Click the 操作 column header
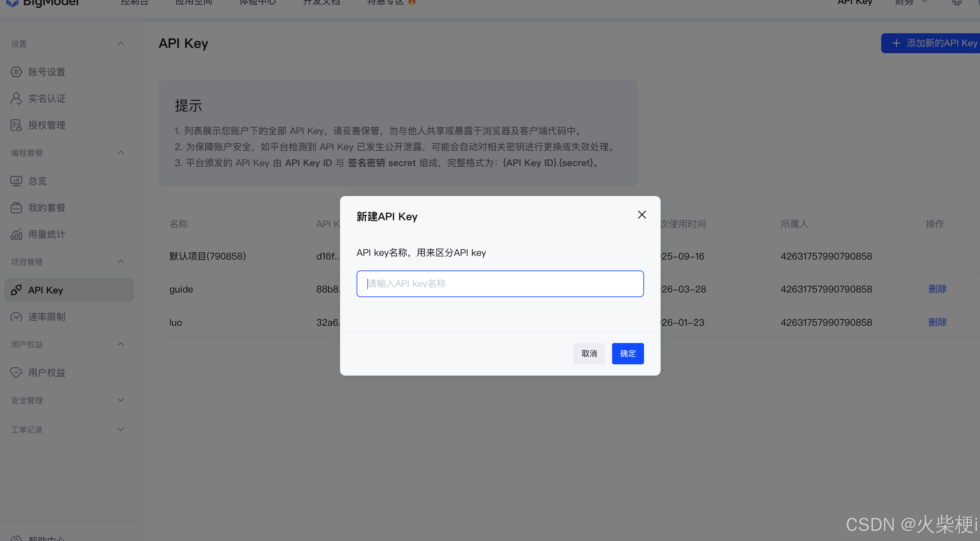This screenshot has height=541, width=980. (x=935, y=224)
